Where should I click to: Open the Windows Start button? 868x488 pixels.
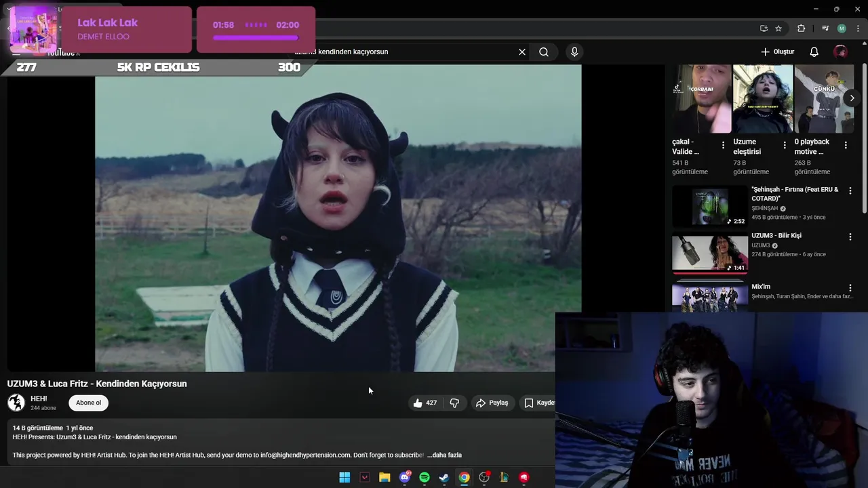pos(344,477)
